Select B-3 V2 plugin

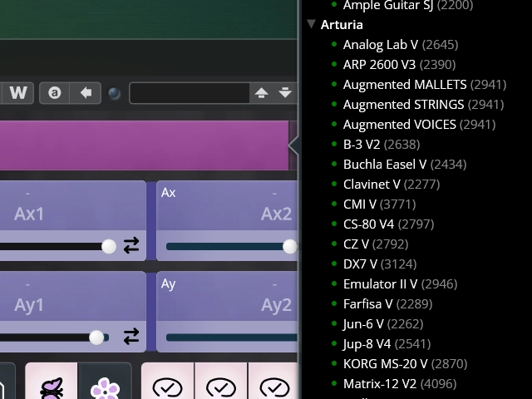click(x=382, y=145)
